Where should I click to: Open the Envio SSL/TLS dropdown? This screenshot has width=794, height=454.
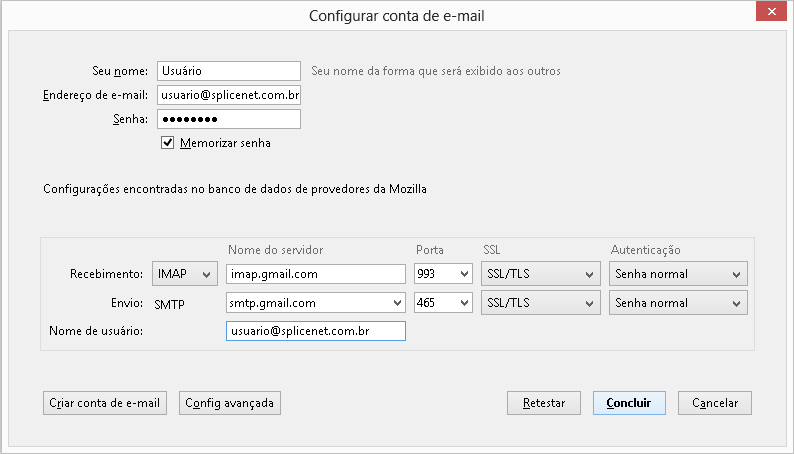(541, 303)
